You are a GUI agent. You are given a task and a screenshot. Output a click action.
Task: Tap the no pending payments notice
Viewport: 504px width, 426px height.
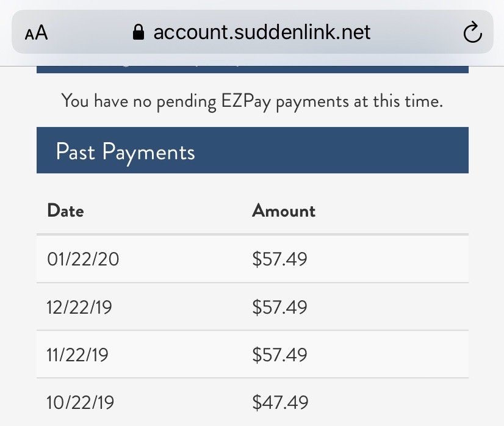click(252, 100)
